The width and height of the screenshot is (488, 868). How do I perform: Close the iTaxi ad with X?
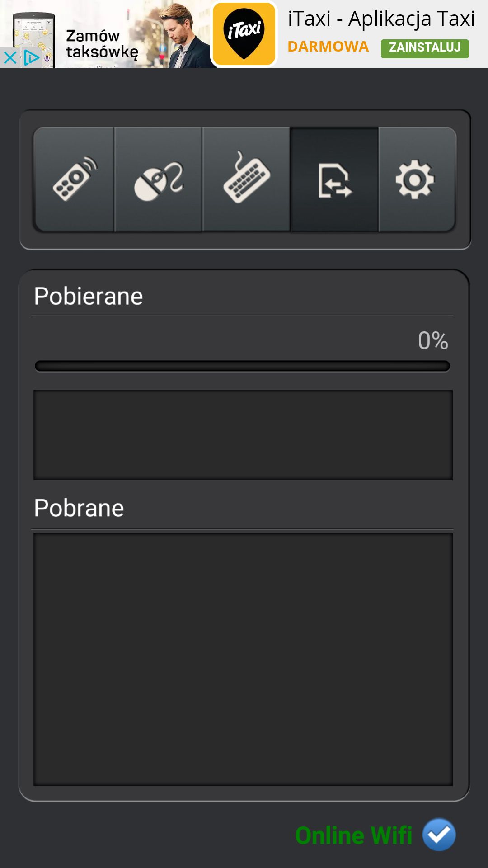(10, 58)
